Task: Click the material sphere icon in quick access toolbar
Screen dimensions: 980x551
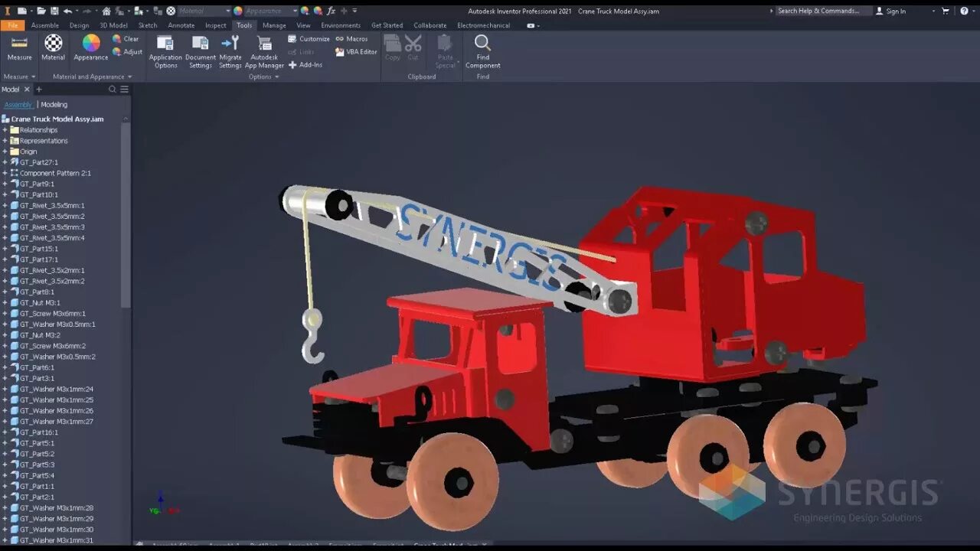Action: click(x=171, y=11)
